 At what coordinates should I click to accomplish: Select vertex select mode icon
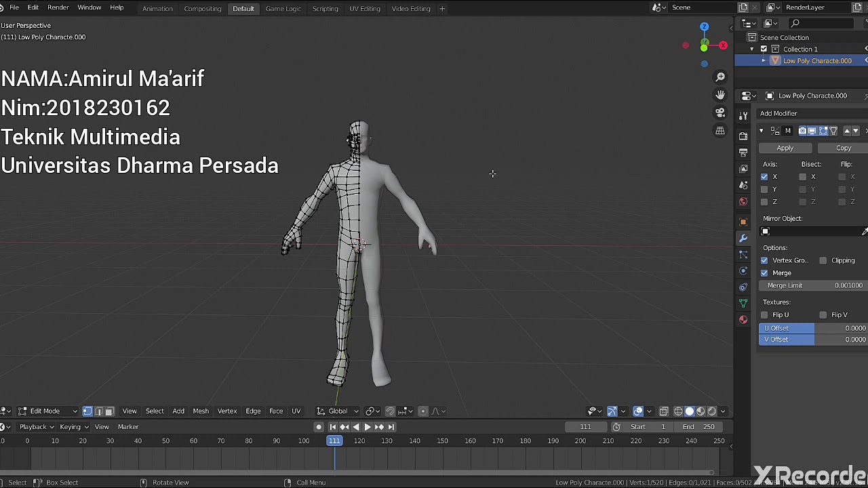(87, 411)
